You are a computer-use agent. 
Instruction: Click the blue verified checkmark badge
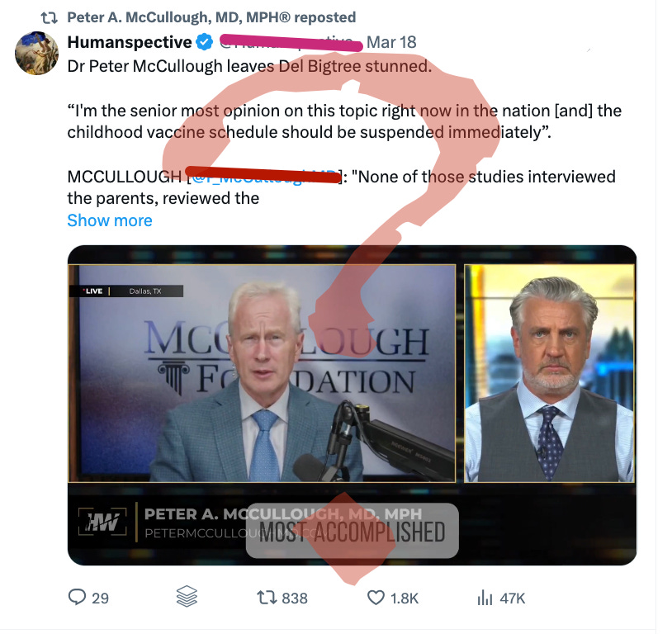(x=203, y=40)
